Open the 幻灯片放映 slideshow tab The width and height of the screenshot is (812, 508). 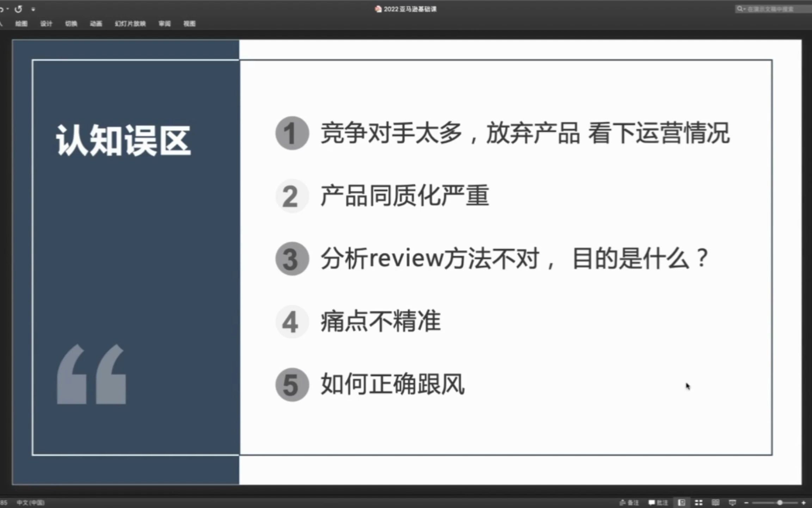[x=130, y=24]
